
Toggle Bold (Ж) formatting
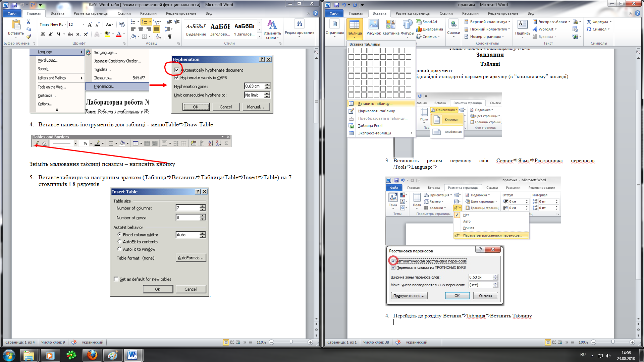coord(43,34)
